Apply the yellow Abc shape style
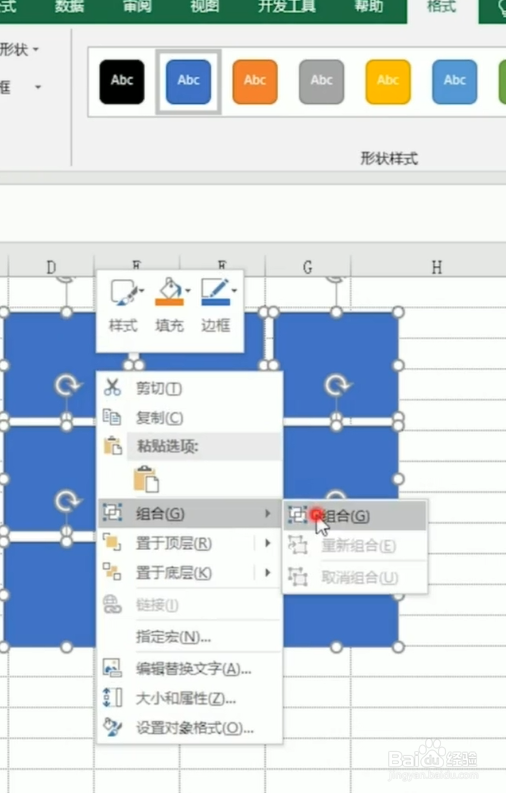Screen dimensions: 506x793 (388, 81)
